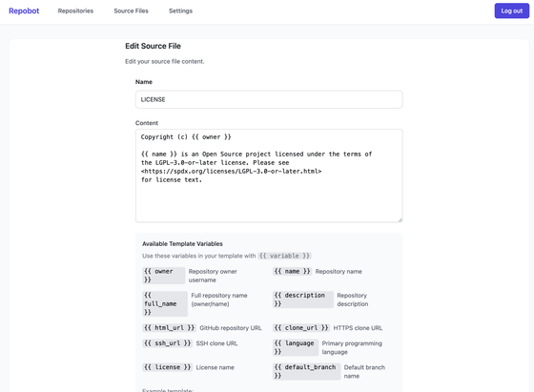Go to Source Files page
Image resolution: width=534 pixels, height=392 pixels.
pyautogui.click(x=132, y=10)
